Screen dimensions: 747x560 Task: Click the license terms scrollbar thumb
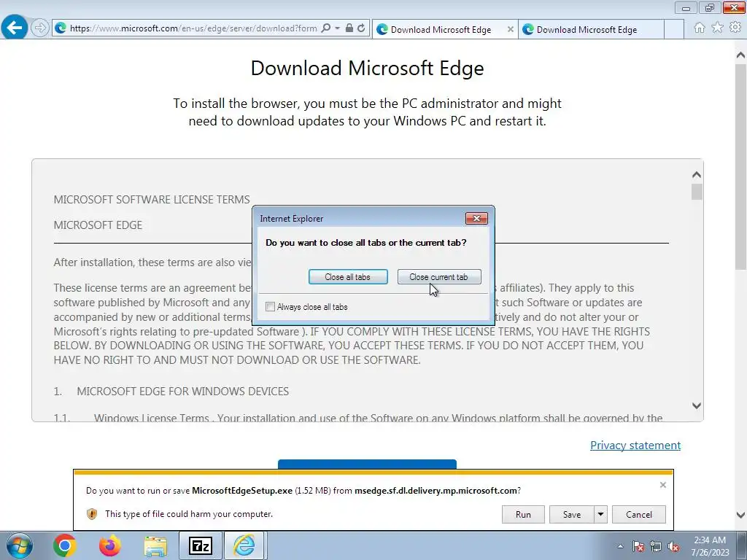pyautogui.click(x=697, y=192)
